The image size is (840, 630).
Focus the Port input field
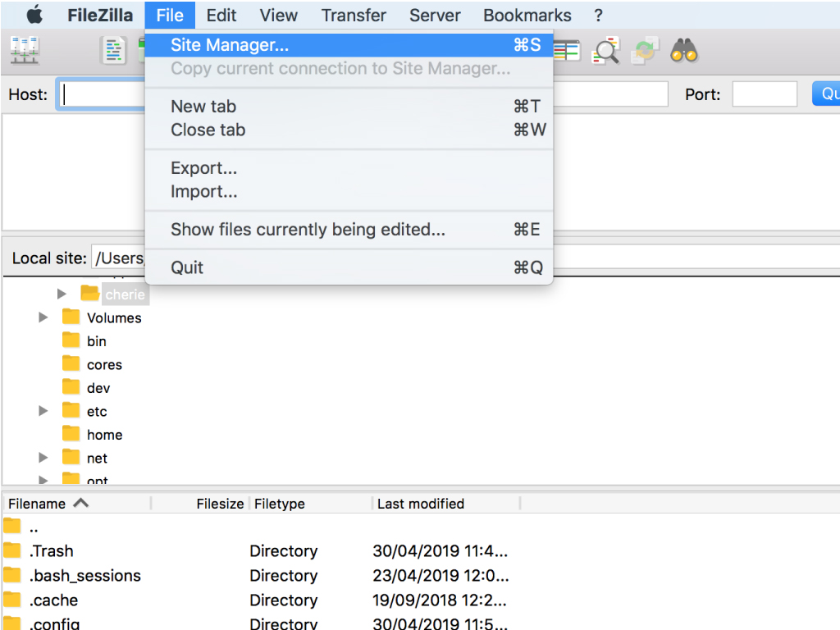[x=765, y=94]
